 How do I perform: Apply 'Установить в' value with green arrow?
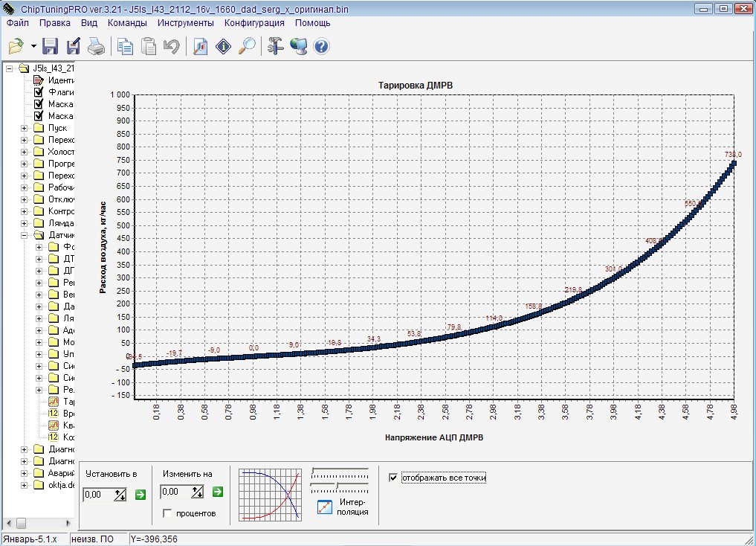[x=140, y=494]
